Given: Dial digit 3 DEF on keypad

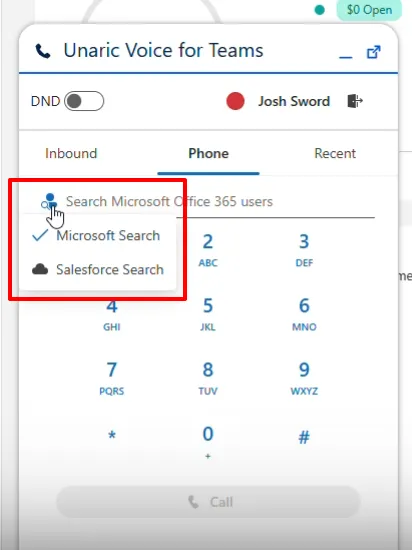Looking at the screenshot, I should [x=304, y=249].
